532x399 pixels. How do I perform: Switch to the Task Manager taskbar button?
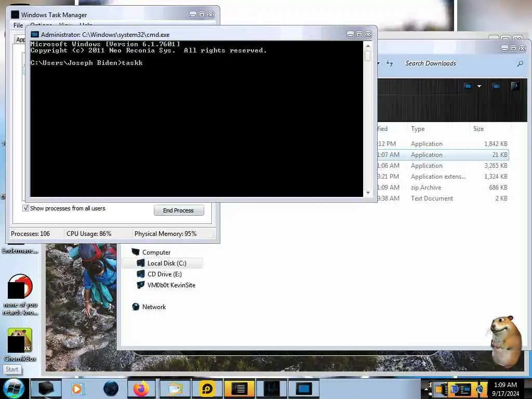(272, 389)
